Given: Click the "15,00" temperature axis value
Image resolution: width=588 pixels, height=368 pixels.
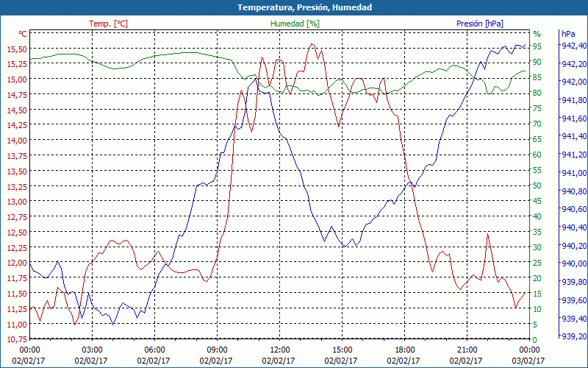Looking at the screenshot, I should (x=17, y=79).
